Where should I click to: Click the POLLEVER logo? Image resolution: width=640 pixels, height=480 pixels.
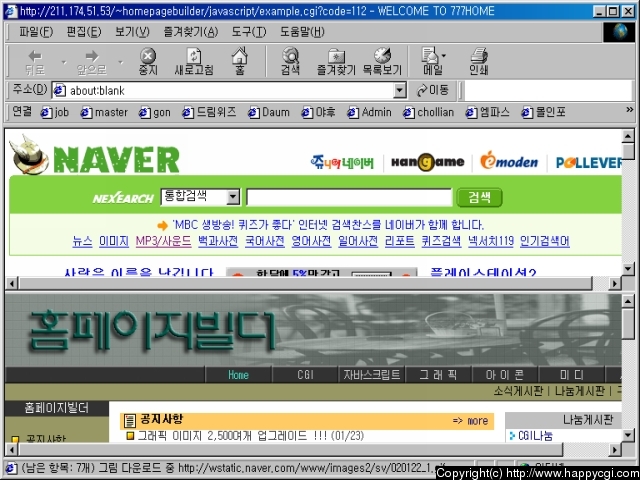tap(589, 163)
